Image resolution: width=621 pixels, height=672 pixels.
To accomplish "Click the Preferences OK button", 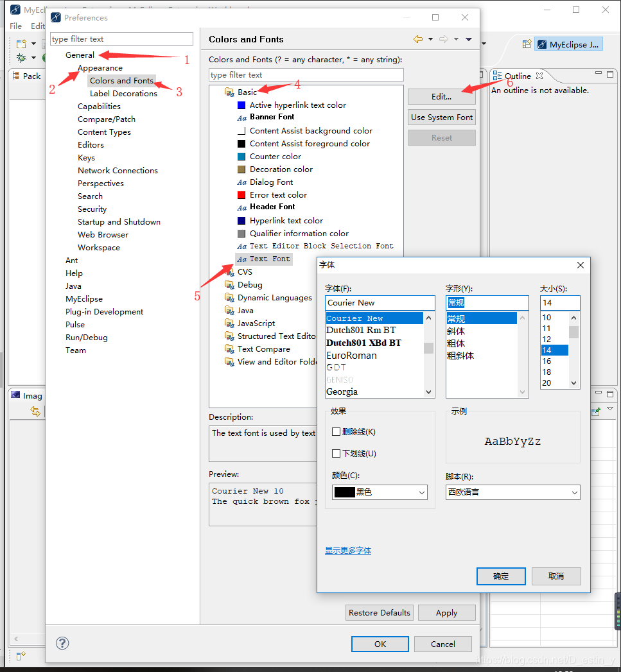I will click(380, 644).
